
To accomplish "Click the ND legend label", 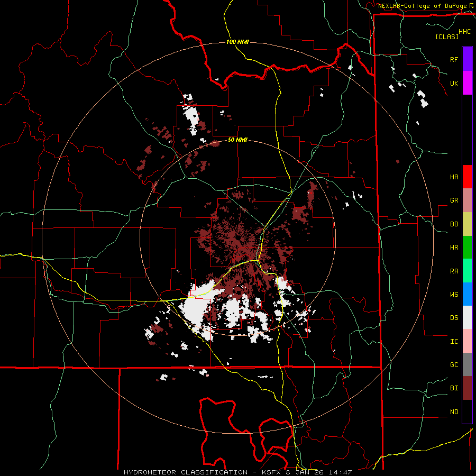I will 454,412.
